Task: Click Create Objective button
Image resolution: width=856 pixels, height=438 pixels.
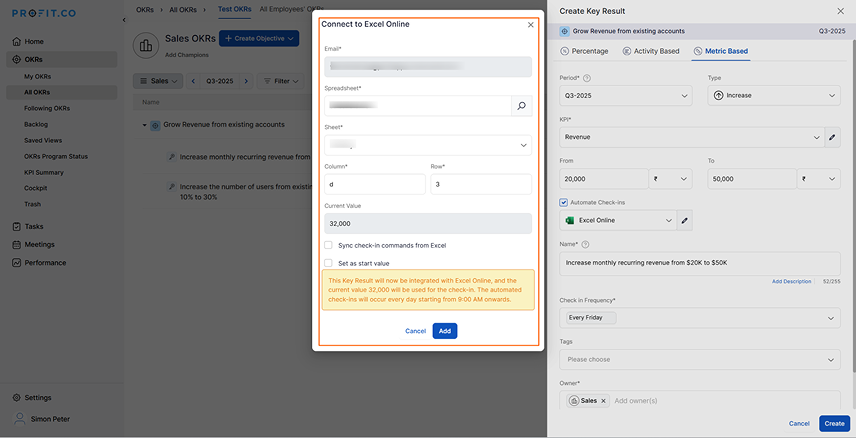Action: click(259, 38)
